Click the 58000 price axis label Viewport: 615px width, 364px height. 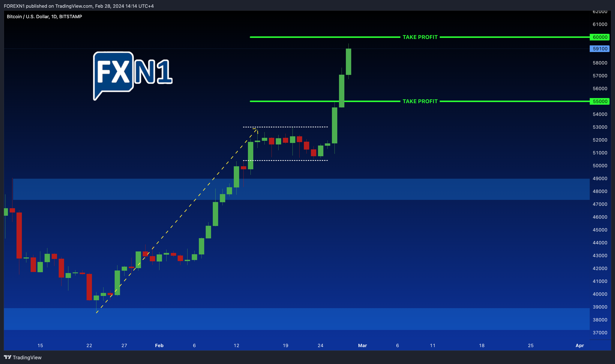[600, 63]
